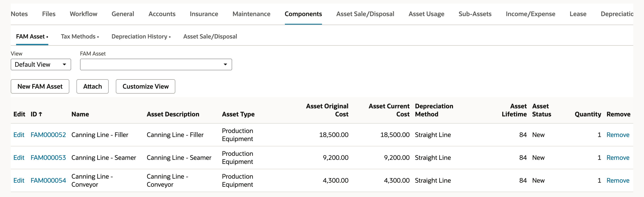644x197 pixels.
Task: Edit the Canning Line - Conveyor row
Action: [19, 180]
